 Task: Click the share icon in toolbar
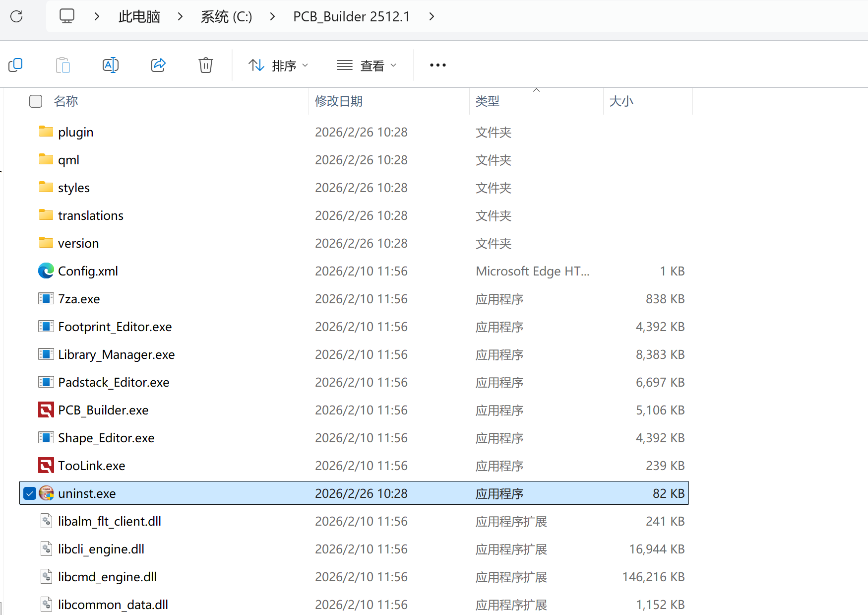pos(158,65)
